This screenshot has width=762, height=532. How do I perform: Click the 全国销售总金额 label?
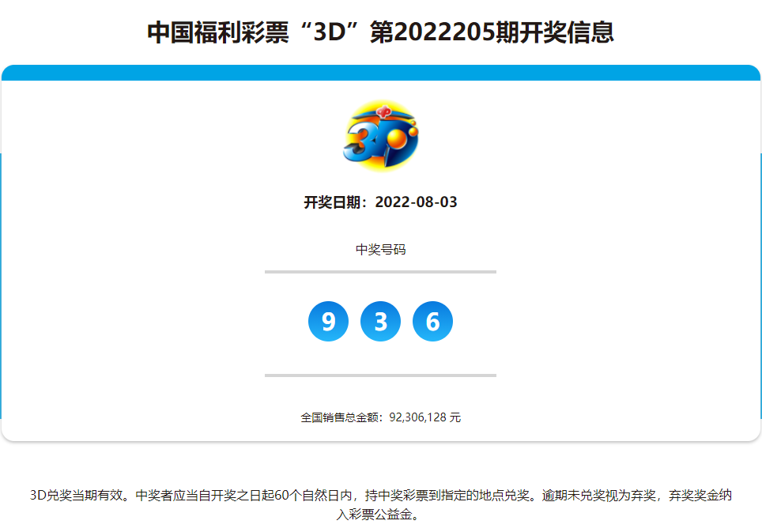pyautogui.click(x=341, y=417)
